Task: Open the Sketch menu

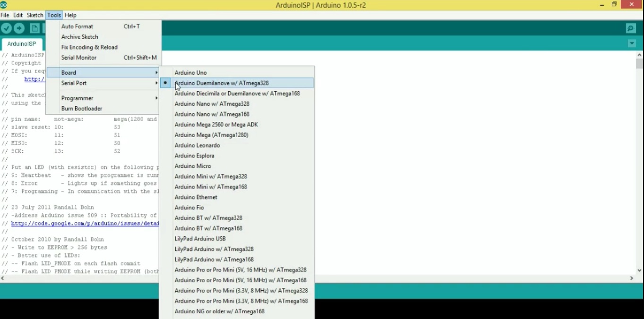Action: pyautogui.click(x=35, y=15)
